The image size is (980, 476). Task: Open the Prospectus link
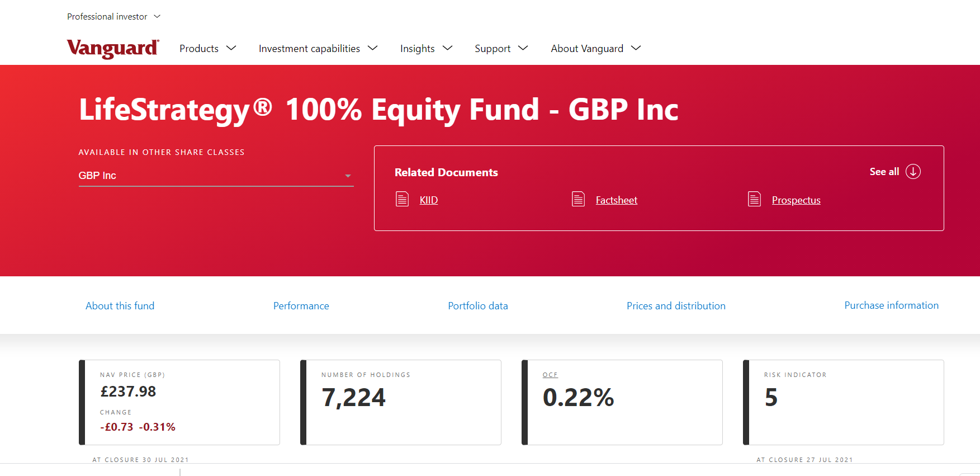(x=796, y=200)
